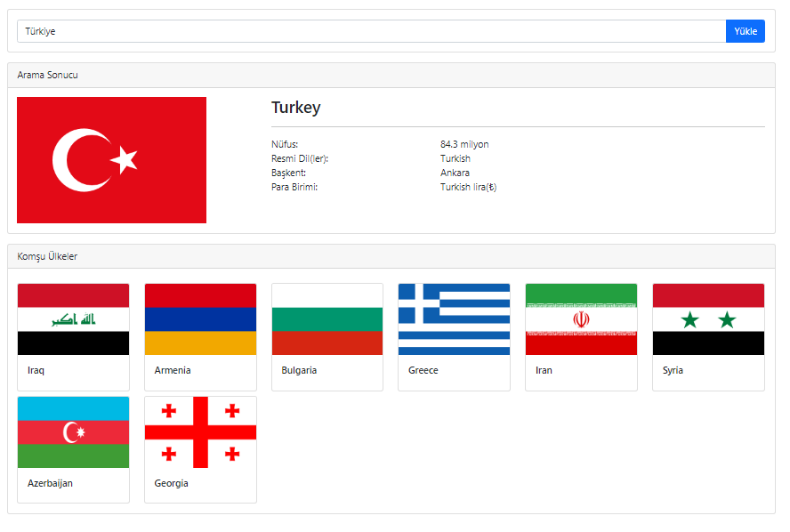The height and width of the screenshot is (532, 790).
Task: Open the Georgia flag image
Action: (200, 432)
